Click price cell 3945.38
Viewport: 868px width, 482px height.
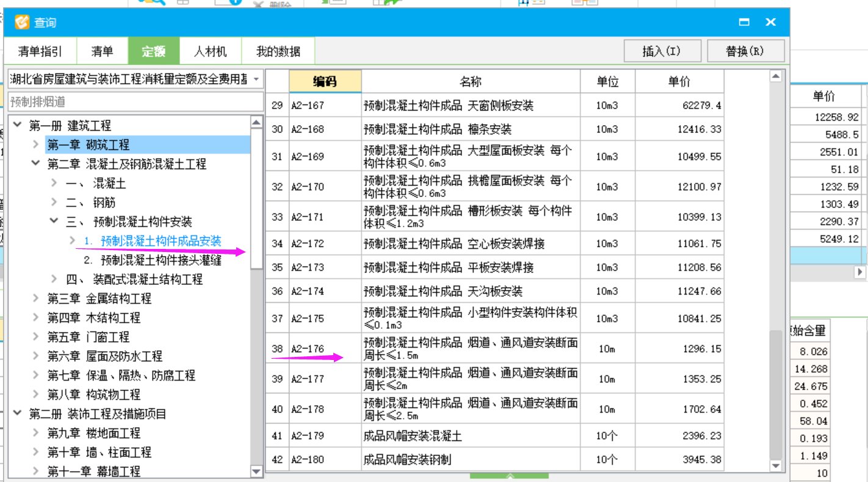[679, 459]
